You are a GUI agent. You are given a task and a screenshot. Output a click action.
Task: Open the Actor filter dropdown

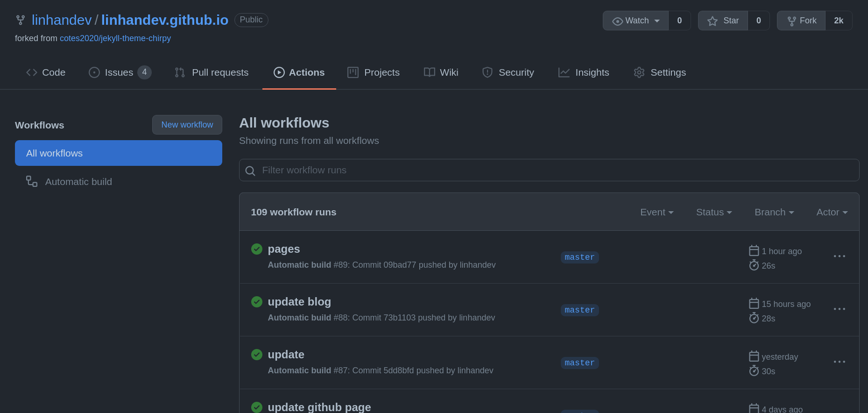click(x=832, y=213)
